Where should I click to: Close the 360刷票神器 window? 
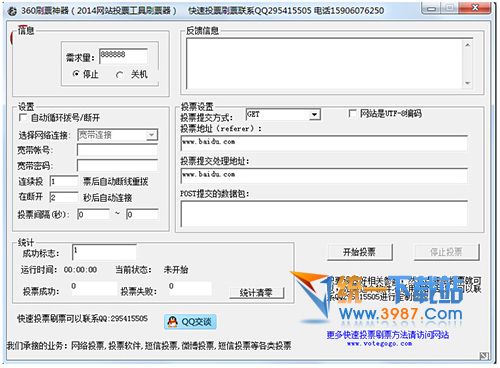tap(475, 8)
